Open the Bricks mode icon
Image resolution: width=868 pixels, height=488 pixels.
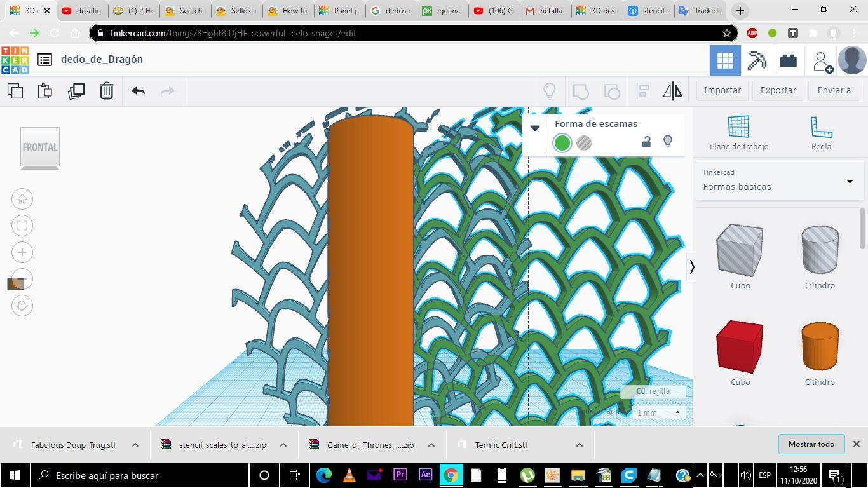click(x=789, y=60)
